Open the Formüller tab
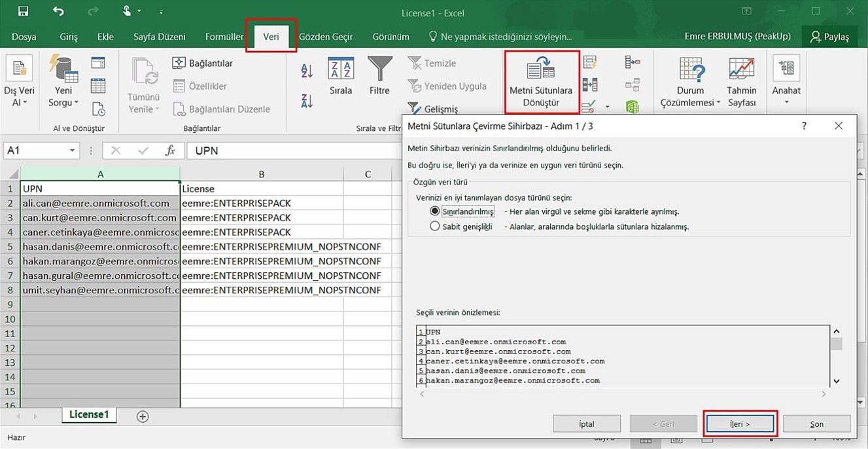The image size is (868, 449). coord(224,37)
